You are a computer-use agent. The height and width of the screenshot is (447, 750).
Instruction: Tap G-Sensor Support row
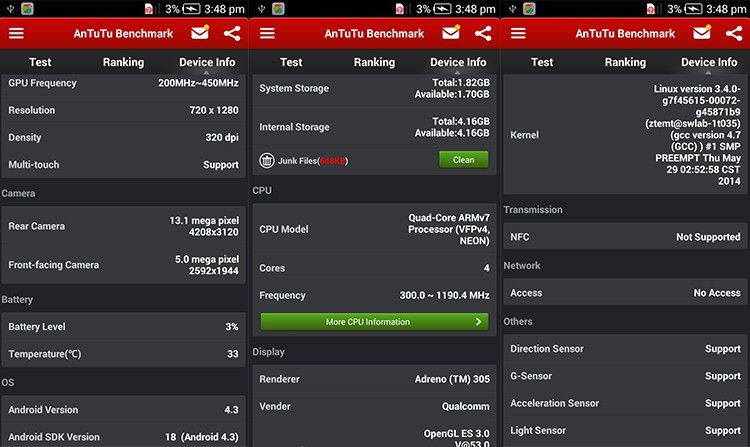coord(626,376)
